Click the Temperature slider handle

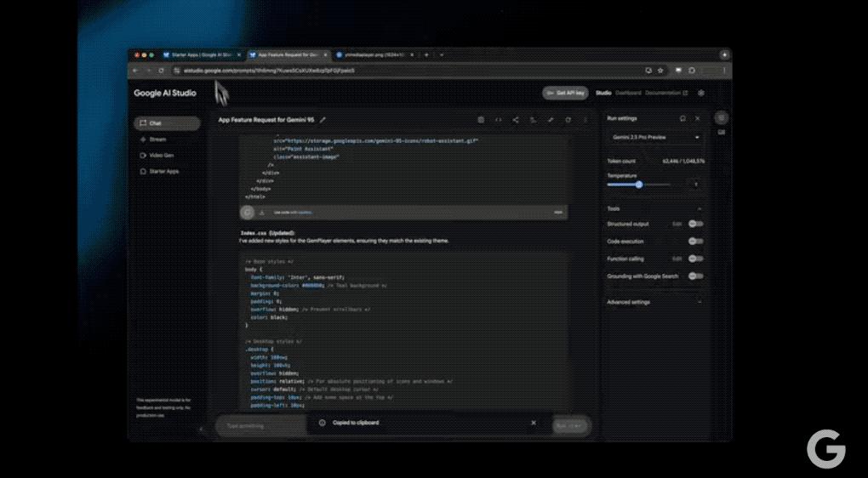point(639,185)
